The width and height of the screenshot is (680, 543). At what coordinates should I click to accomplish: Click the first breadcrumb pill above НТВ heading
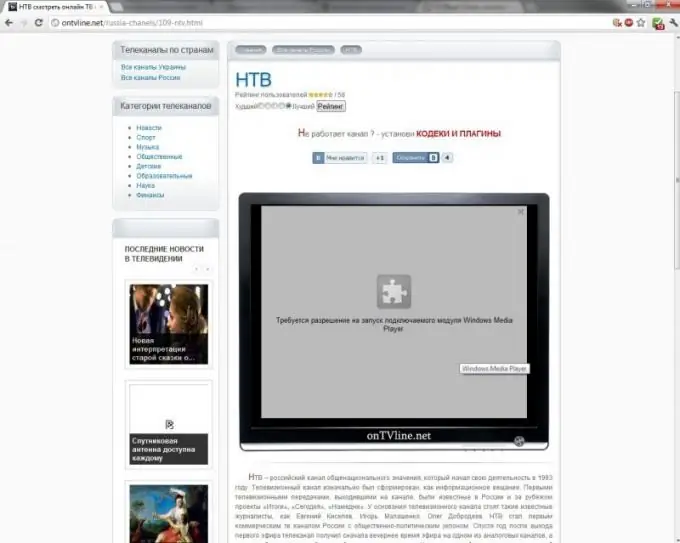point(251,50)
